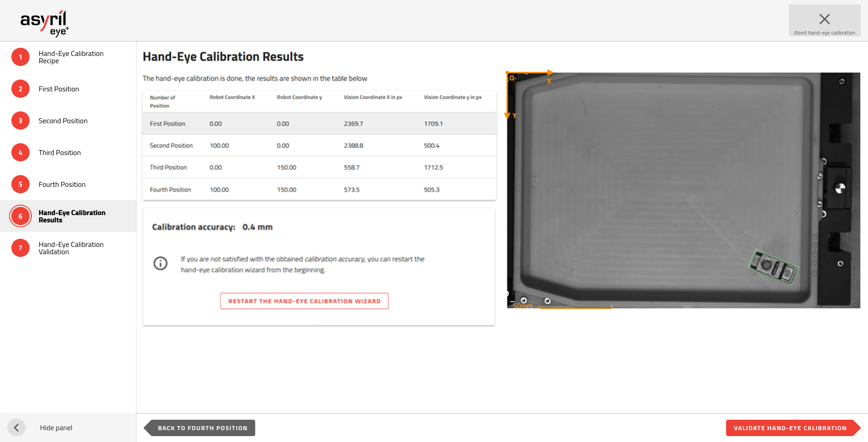The height and width of the screenshot is (442, 868).
Task: Collapse sidebar using Hide panel arrow
Action: point(16,427)
